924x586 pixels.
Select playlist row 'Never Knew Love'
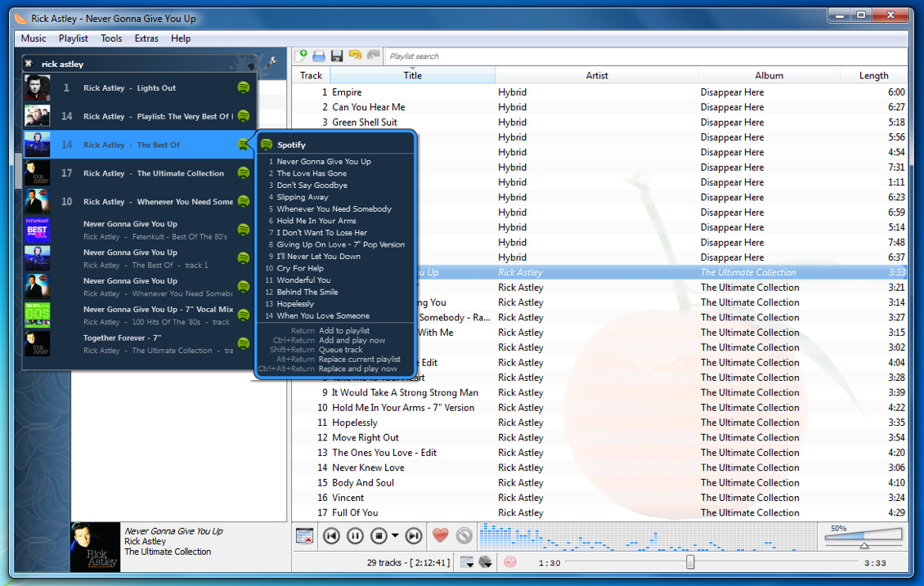(600, 467)
